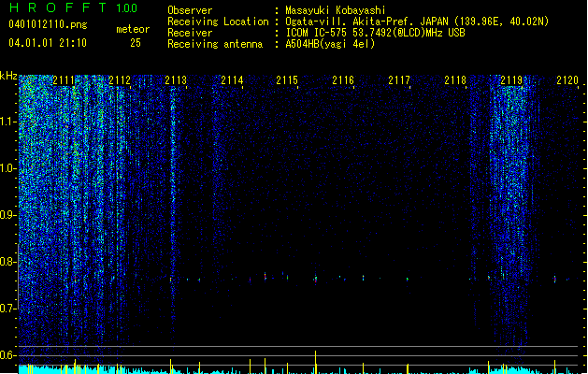This screenshot has width=588, height=374.
Task: Click the timestamp 04.01.01 21:10
Action: (48, 43)
